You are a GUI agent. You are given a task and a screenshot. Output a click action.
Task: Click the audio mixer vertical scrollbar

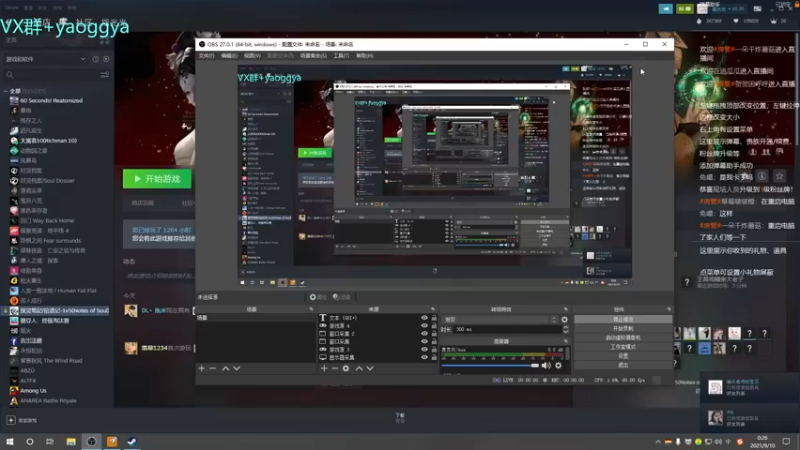[x=567, y=353]
